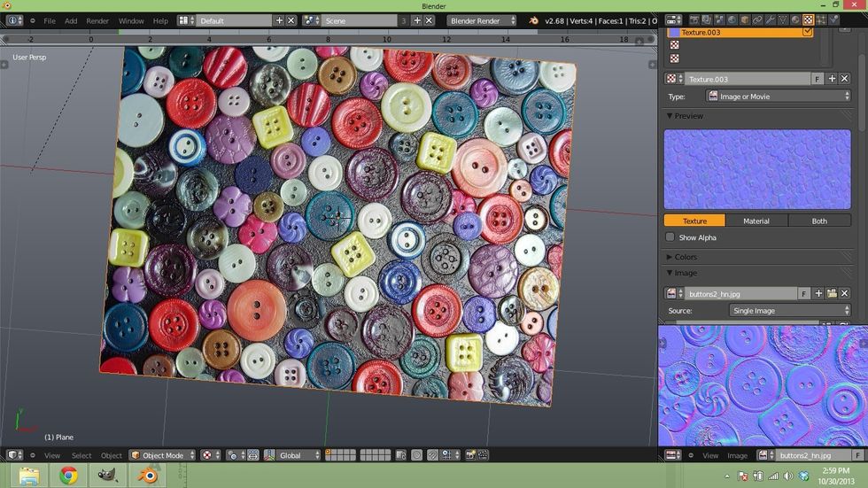Open the Render properties tab icon
This screenshot has width=868, height=488.
(694, 19)
